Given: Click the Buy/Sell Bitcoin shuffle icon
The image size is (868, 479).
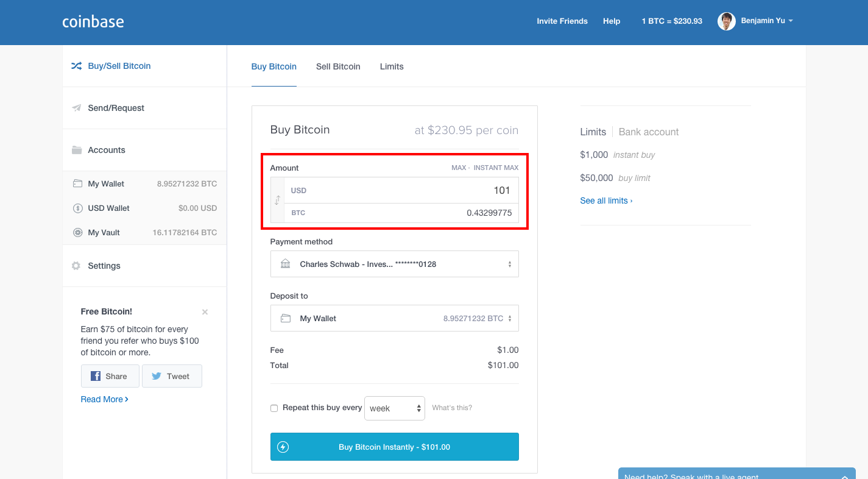Looking at the screenshot, I should [x=76, y=66].
